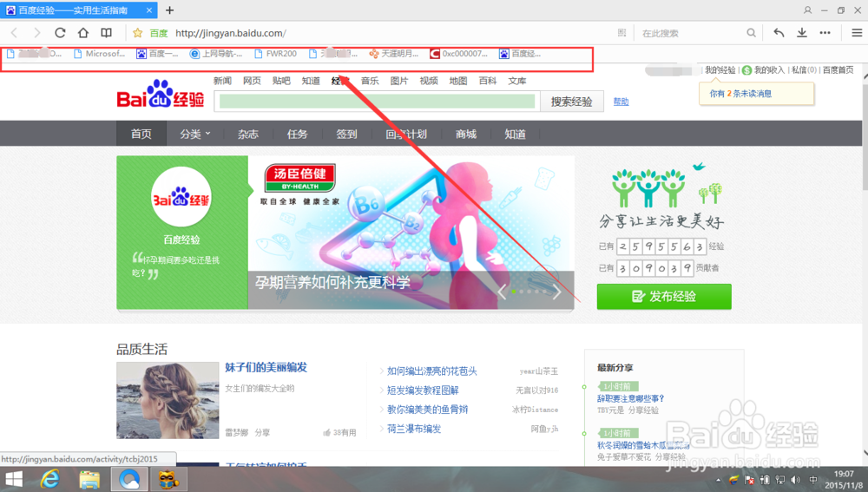Viewport: 868px width, 492px height.
Task: Switch to the 首页 navigation tab
Action: (x=141, y=134)
